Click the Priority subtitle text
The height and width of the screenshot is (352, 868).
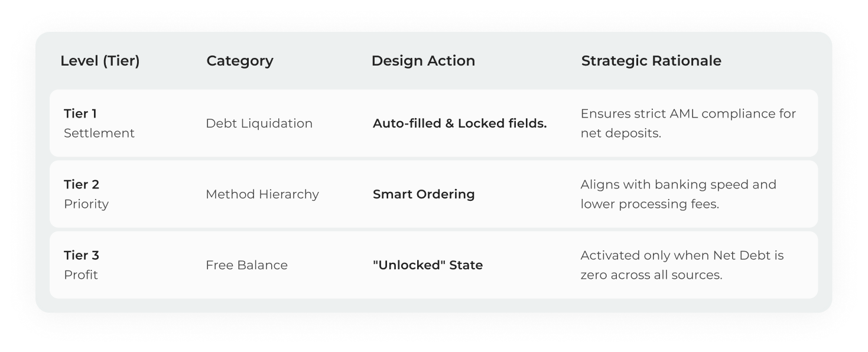[x=86, y=204]
